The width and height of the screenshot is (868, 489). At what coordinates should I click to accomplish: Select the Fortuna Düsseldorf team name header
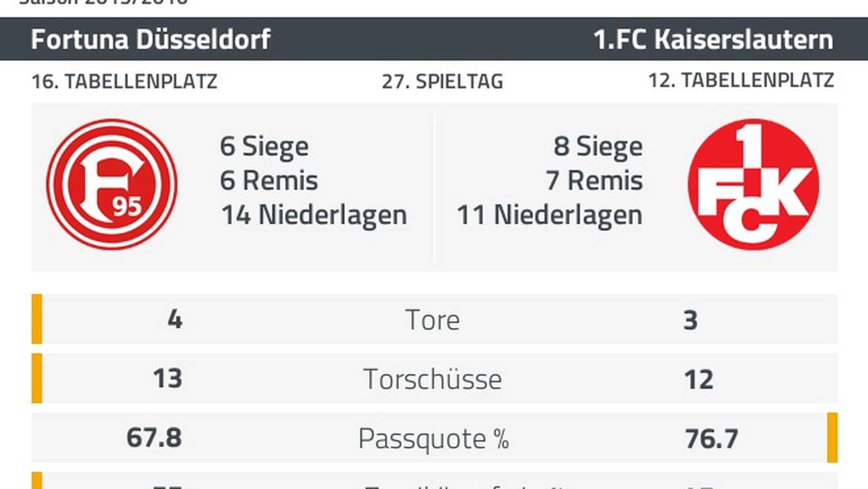point(151,40)
